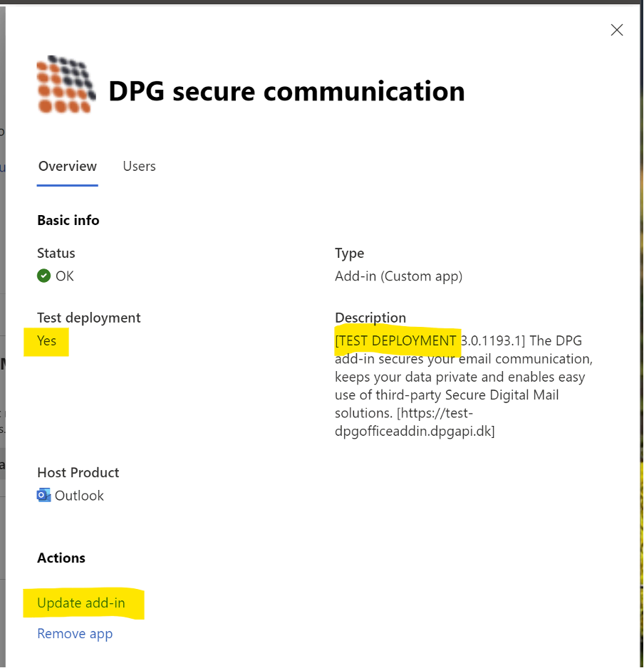The height and width of the screenshot is (668, 644).
Task: Close the add-in details panel
Action: point(617,30)
